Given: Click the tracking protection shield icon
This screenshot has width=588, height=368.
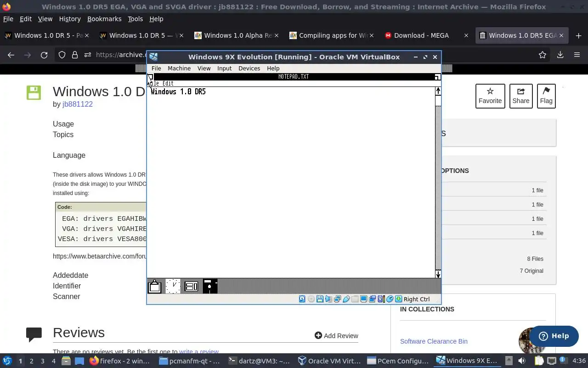Looking at the screenshot, I should (62, 55).
